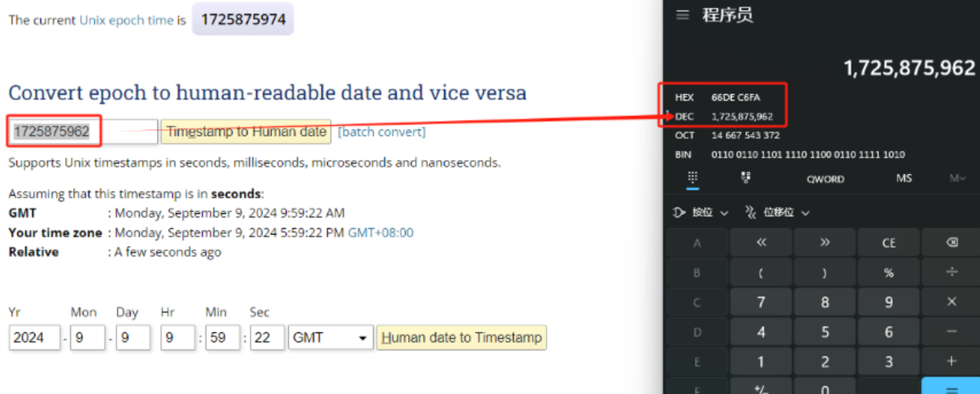Click the multiply × key
The image size is (980, 394).
tap(952, 302)
